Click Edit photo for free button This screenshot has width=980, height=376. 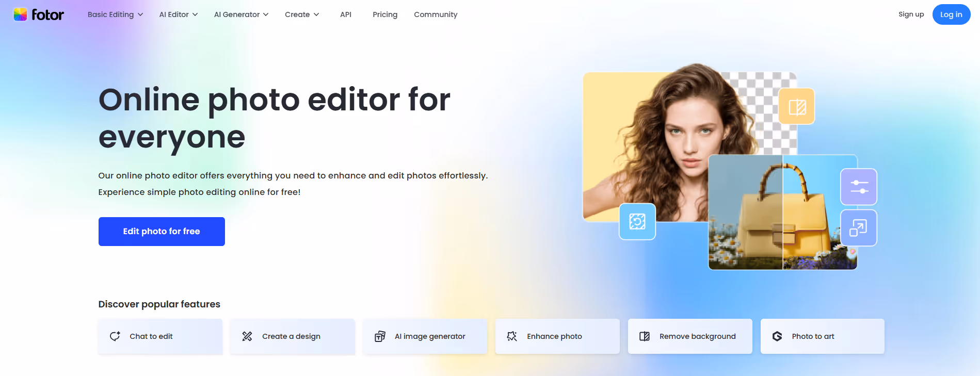click(162, 232)
